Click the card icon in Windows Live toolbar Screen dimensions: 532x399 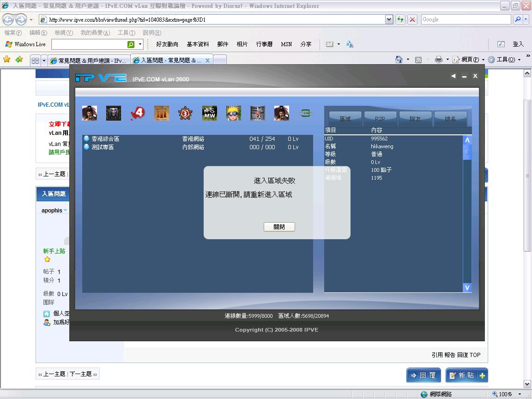point(329,44)
